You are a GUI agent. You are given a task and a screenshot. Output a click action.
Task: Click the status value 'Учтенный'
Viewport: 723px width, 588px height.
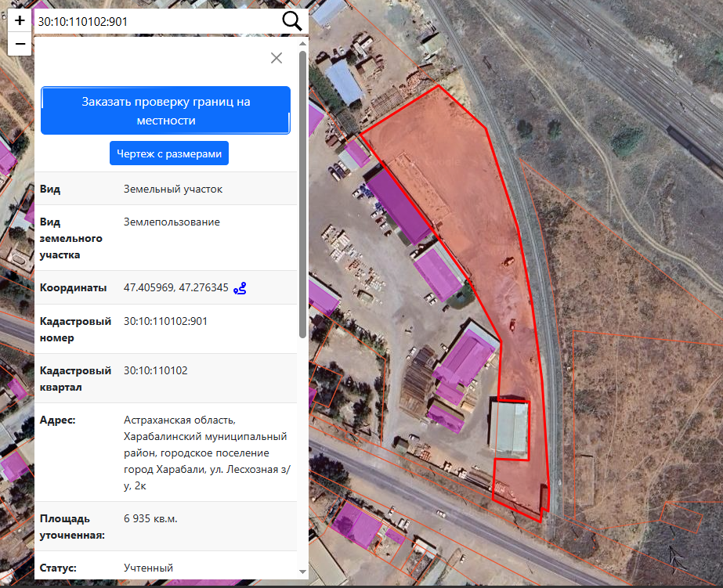[148, 568]
